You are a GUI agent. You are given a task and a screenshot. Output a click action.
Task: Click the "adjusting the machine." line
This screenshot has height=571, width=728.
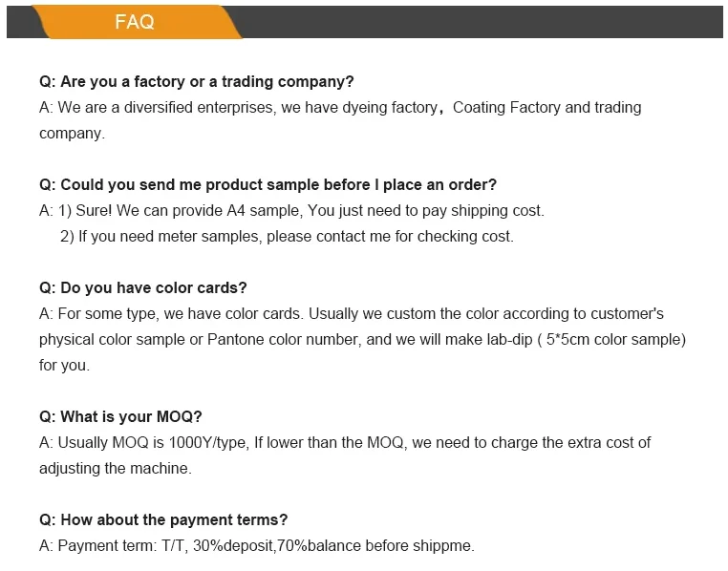[116, 469]
